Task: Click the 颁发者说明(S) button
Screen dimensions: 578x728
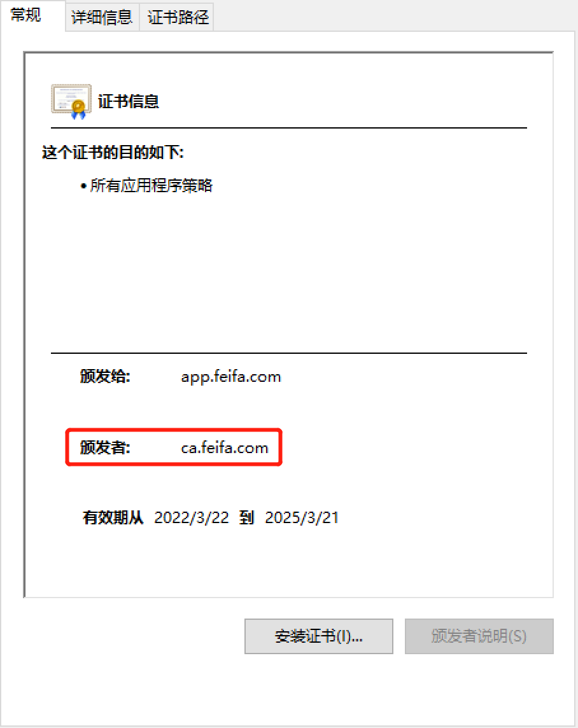Action: [479, 636]
